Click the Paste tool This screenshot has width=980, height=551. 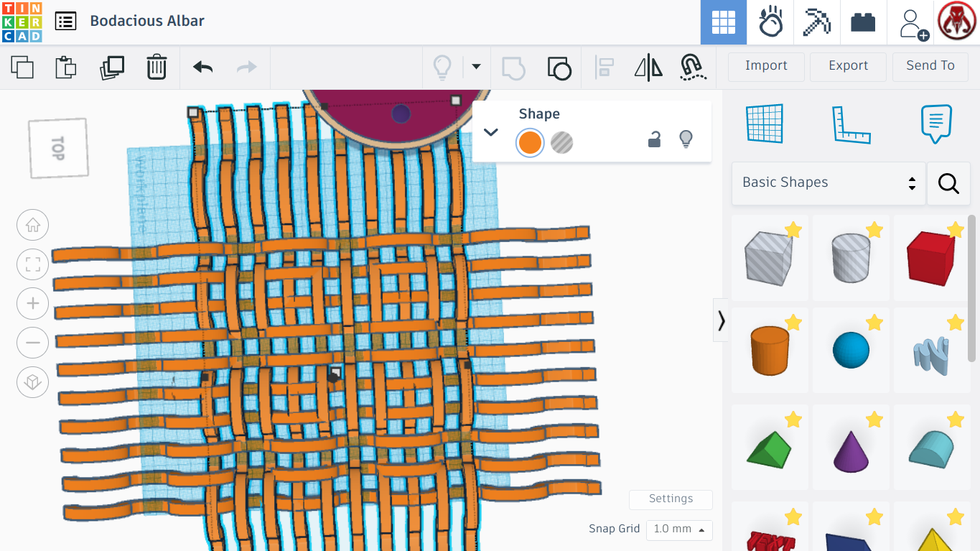[x=66, y=68]
